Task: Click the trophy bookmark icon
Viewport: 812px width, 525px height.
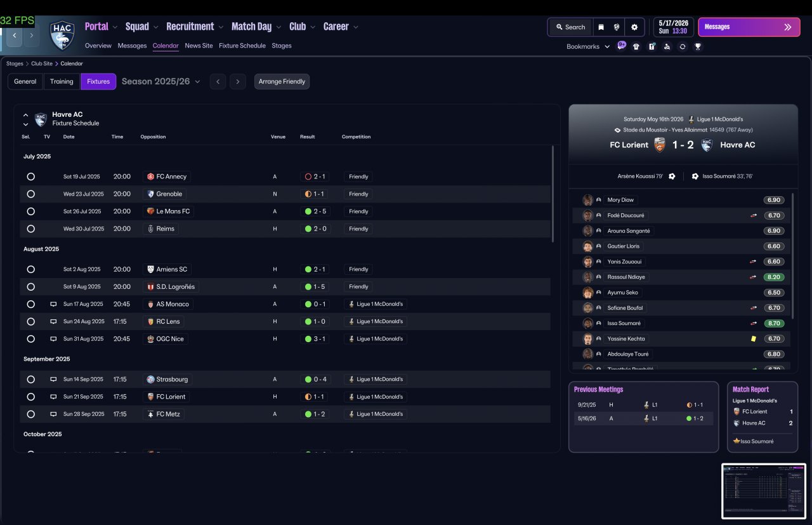Action: (x=698, y=46)
